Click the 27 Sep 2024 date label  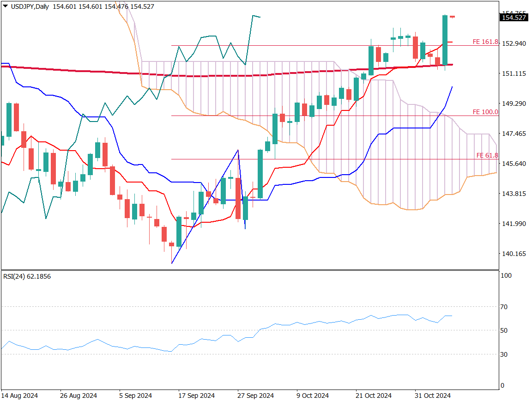(255, 396)
